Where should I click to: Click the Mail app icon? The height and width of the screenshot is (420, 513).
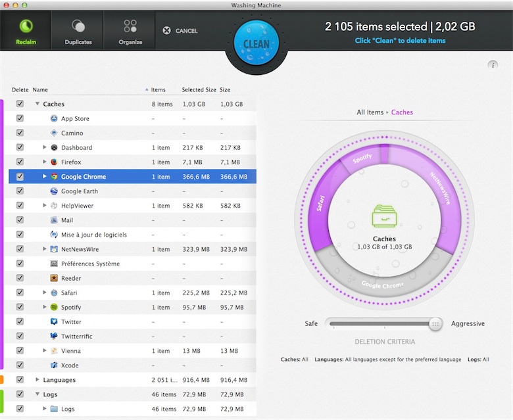pos(54,220)
